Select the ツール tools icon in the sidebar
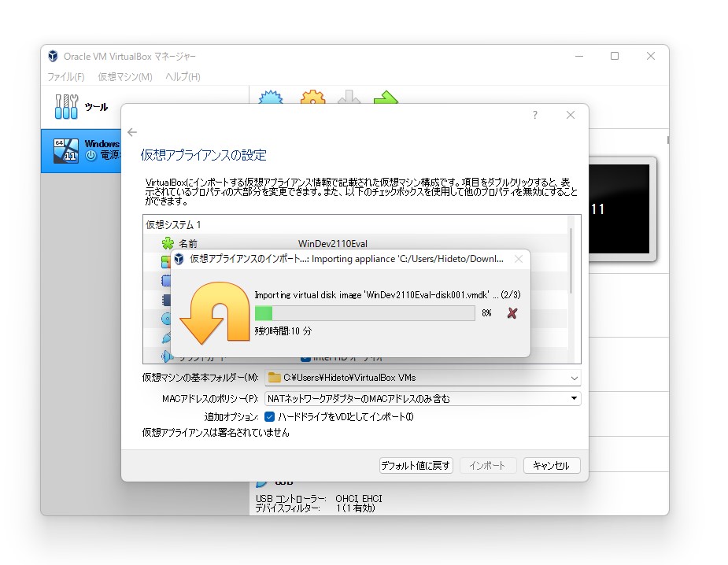Image resolution: width=728 pixels, height=565 pixels. click(x=67, y=106)
